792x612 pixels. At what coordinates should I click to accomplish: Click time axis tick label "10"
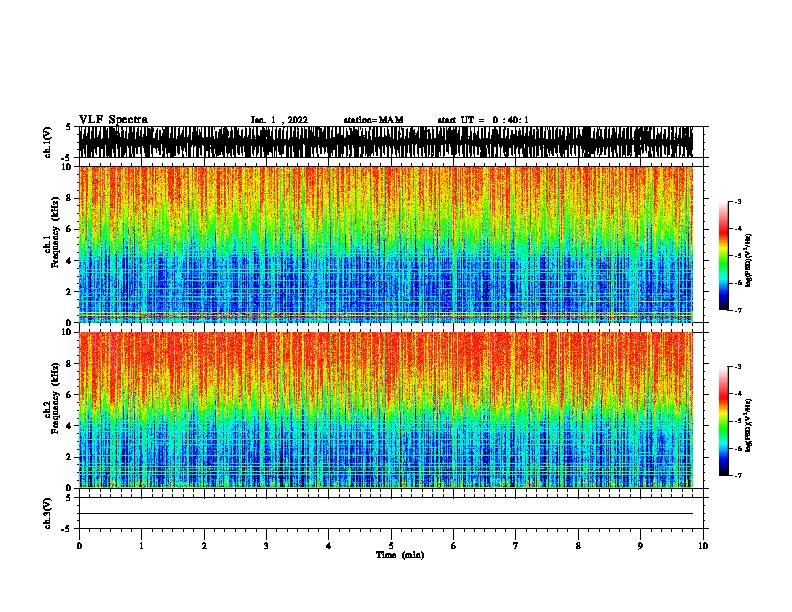pos(703,546)
